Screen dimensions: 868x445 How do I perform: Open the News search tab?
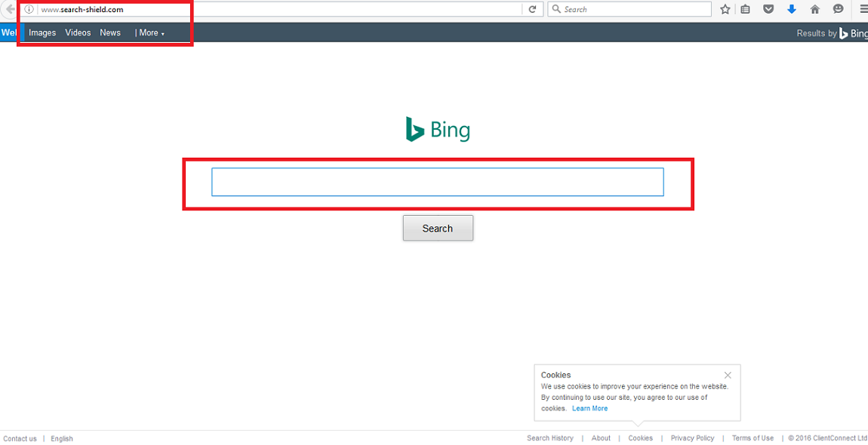pyautogui.click(x=110, y=33)
